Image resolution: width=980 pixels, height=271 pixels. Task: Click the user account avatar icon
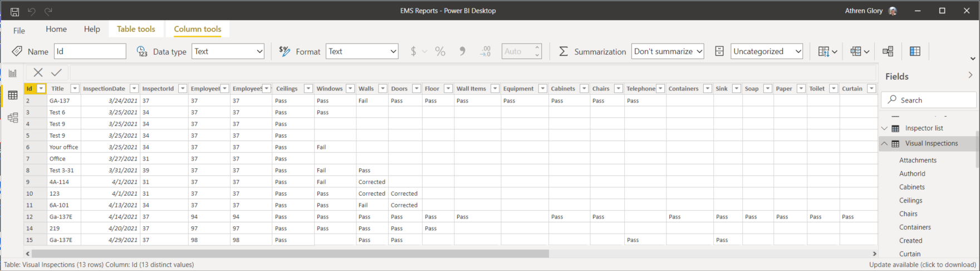coord(893,11)
